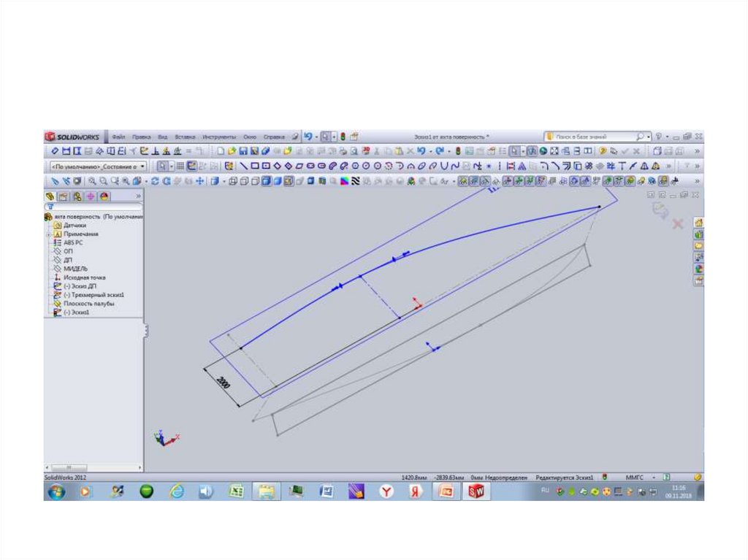This screenshot has height=560, width=748.
Task: Click the Undo arrow in the title bar
Action: point(308,137)
